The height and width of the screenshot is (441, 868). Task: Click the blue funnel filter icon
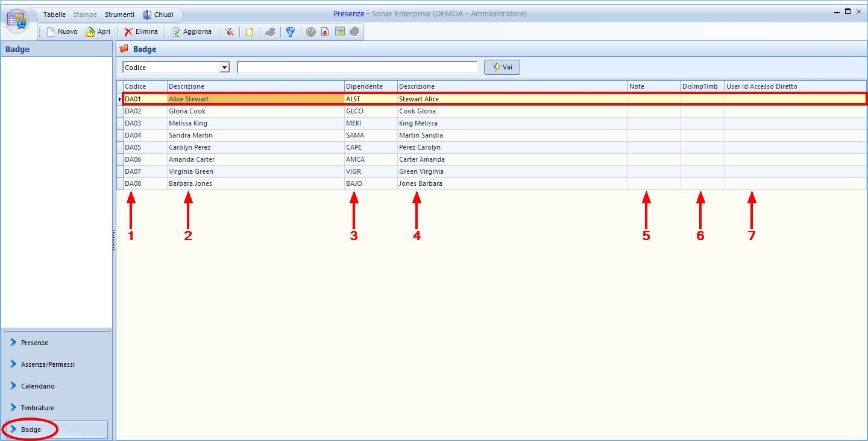[x=290, y=32]
